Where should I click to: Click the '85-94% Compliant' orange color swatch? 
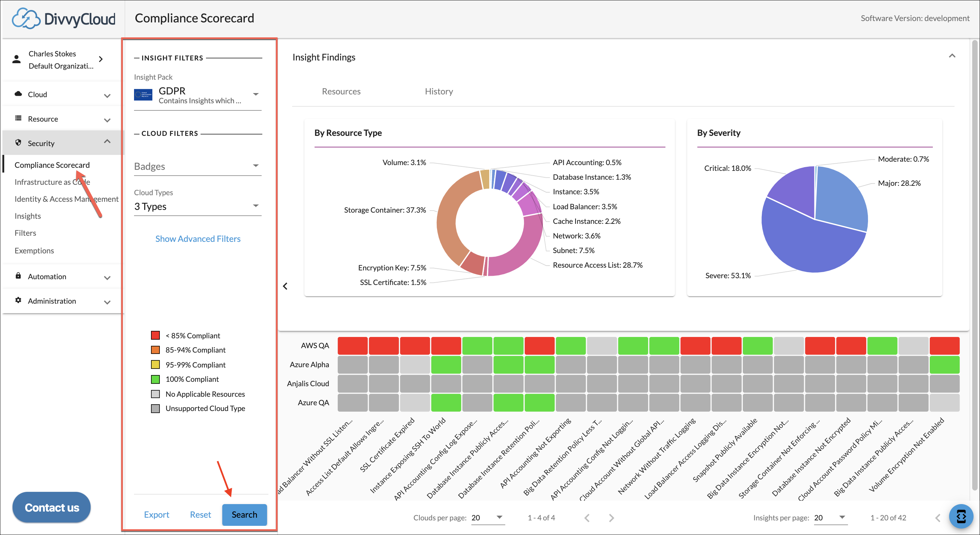click(x=155, y=350)
